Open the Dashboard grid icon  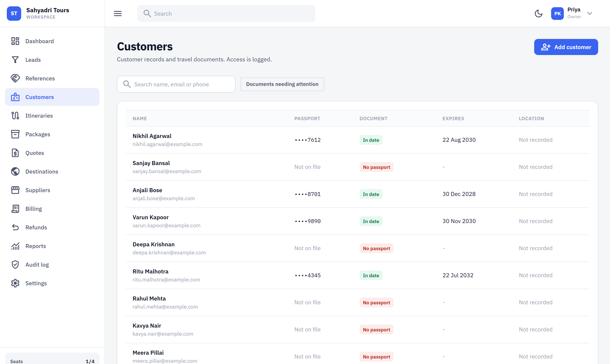pyautogui.click(x=15, y=41)
